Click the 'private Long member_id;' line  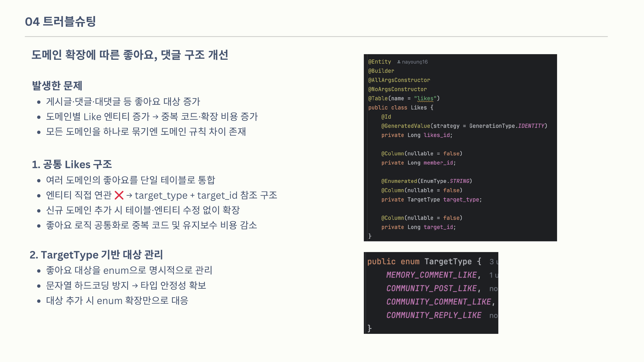pyautogui.click(x=419, y=163)
